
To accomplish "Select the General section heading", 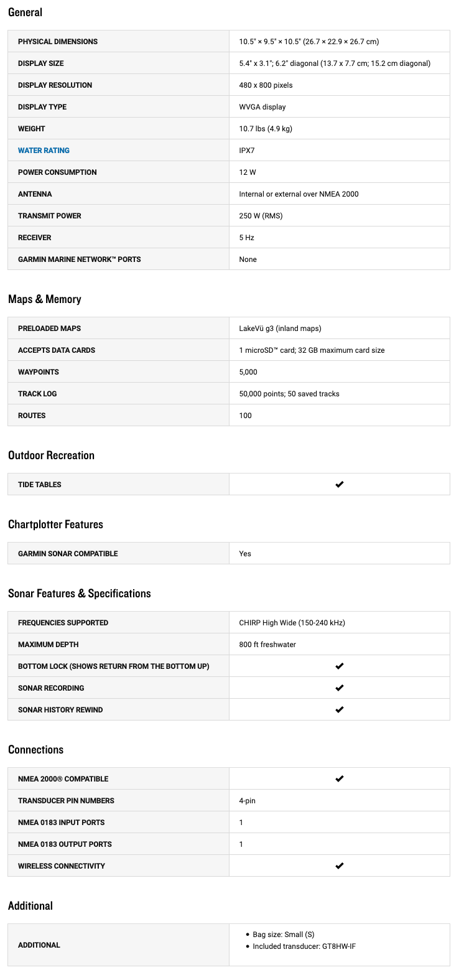I will 25,12.
